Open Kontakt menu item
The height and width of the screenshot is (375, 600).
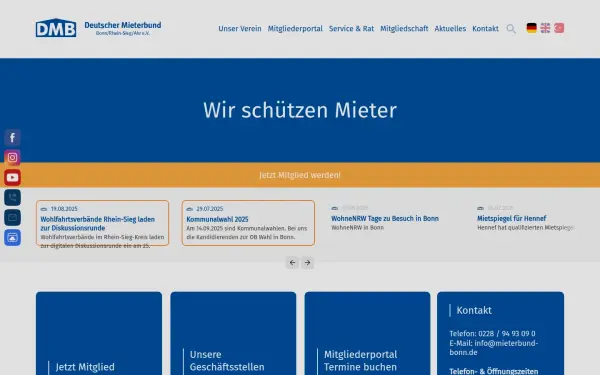tap(485, 29)
